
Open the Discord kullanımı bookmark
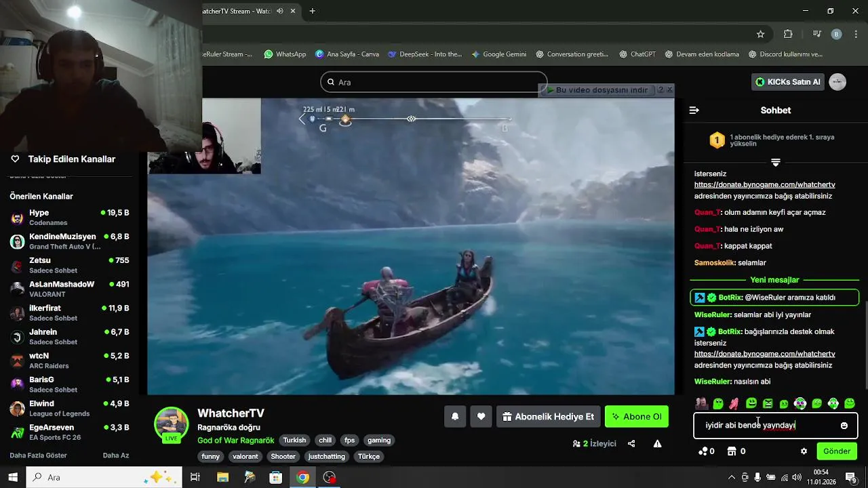pos(785,54)
